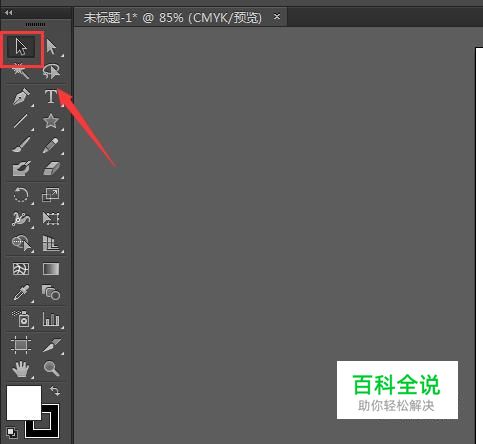The image size is (483, 444).
Task: Swap fill and stroke colors
Action: pyautogui.click(x=55, y=391)
